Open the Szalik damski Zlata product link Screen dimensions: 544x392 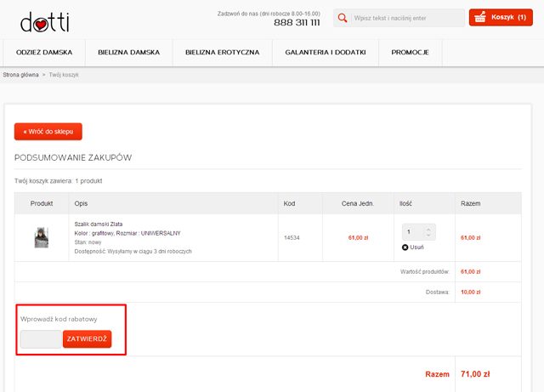coord(98,224)
